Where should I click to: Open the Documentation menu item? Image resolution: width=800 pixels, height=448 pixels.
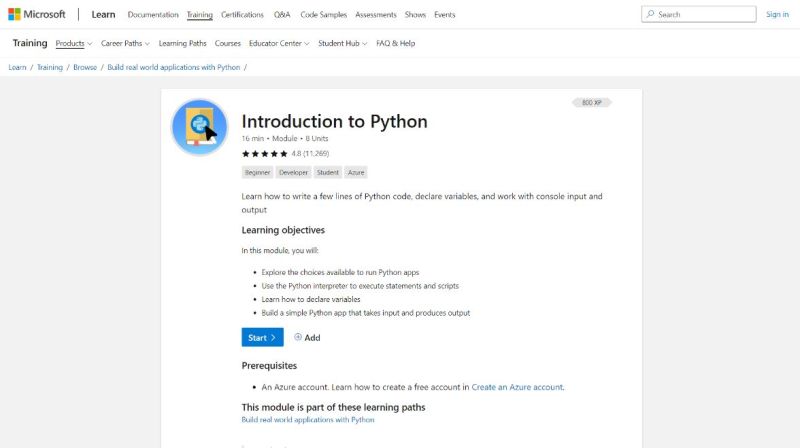[153, 15]
